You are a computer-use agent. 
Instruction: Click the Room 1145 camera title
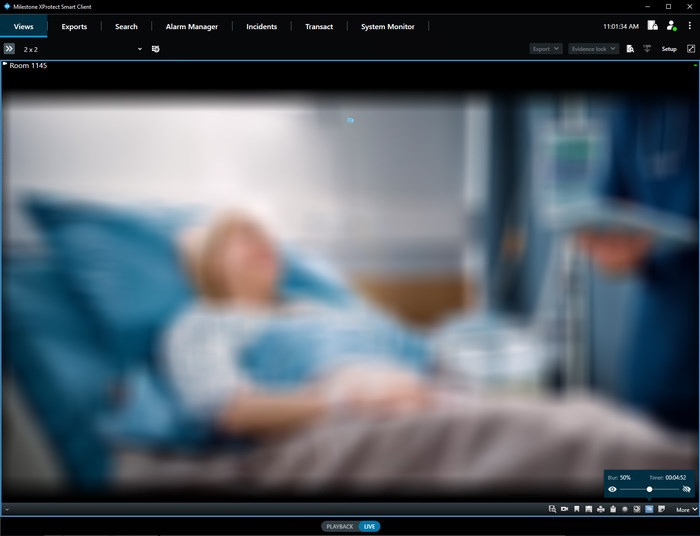[x=28, y=65]
